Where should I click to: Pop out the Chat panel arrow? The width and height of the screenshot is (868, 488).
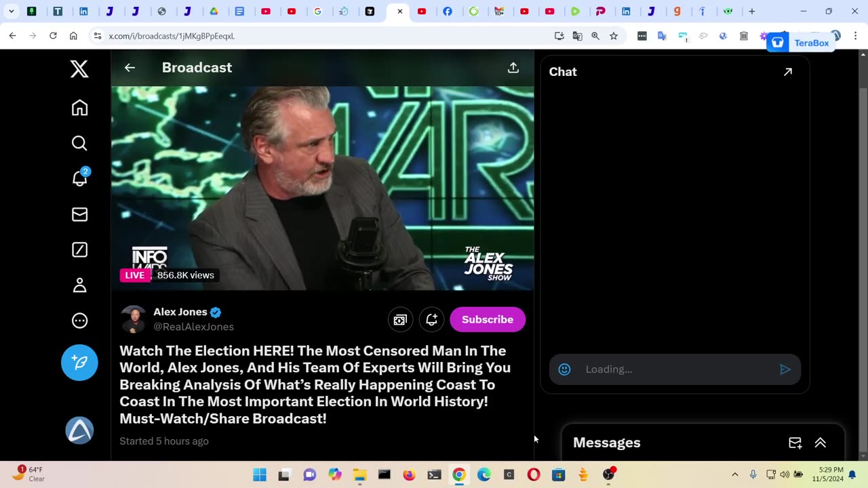tap(788, 72)
